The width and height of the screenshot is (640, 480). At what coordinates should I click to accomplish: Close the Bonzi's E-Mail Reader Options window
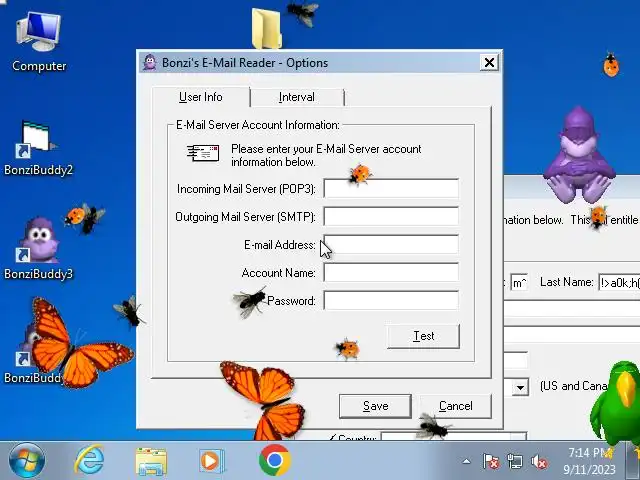click(x=489, y=62)
